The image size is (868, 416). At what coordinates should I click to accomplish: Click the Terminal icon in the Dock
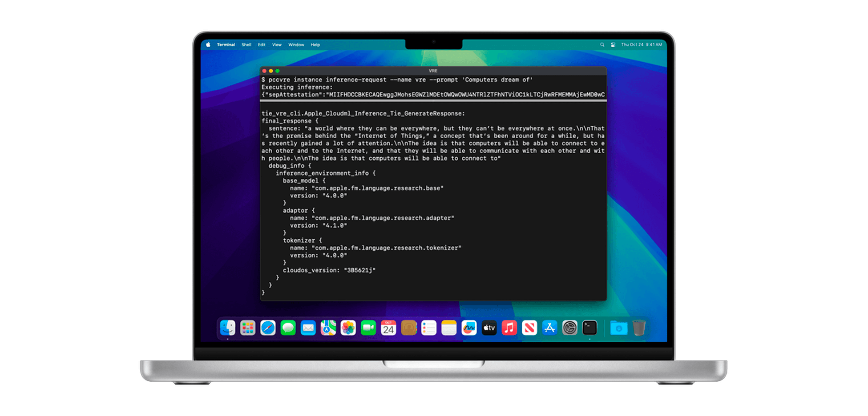589,328
